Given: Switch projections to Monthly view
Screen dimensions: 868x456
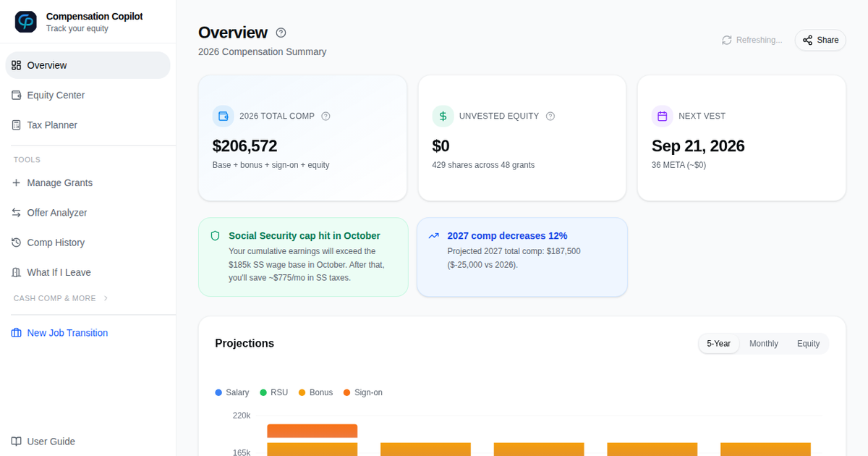Looking at the screenshot, I should click(x=764, y=344).
